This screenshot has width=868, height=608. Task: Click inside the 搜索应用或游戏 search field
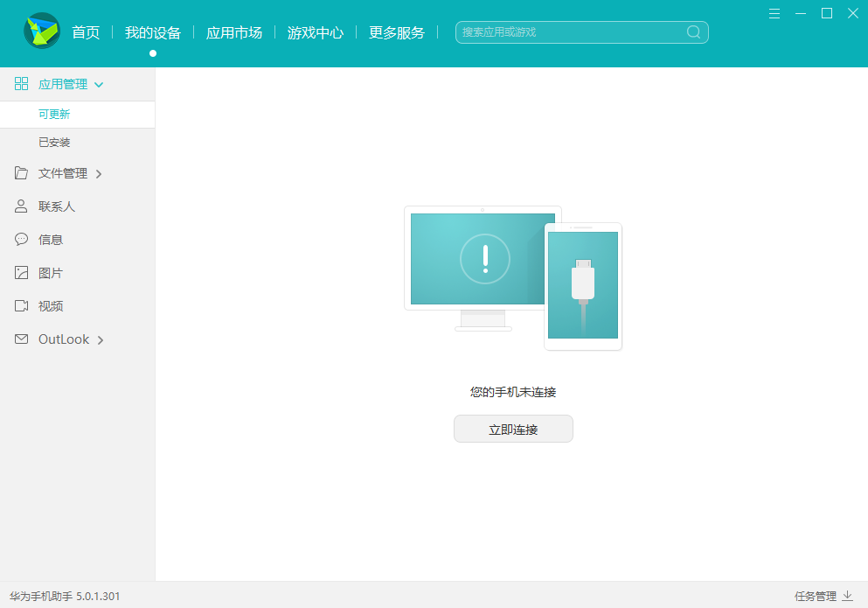[559, 31]
